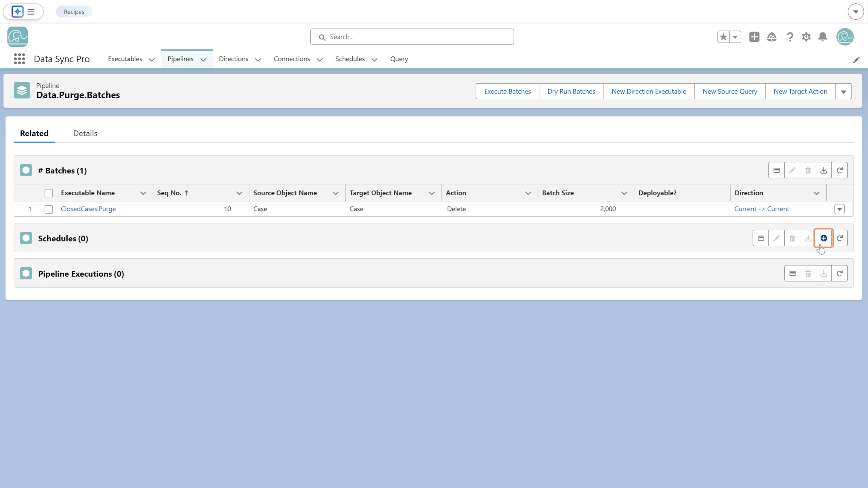Click the Pipeline Executions trash icon
This screenshot has height=488, width=868.
click(x=808, y=273)
